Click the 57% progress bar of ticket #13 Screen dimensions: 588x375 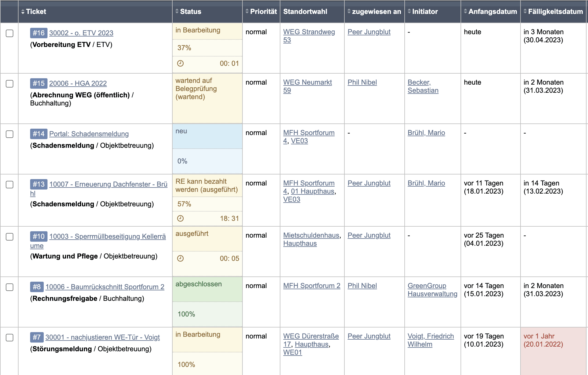(207, 204)
